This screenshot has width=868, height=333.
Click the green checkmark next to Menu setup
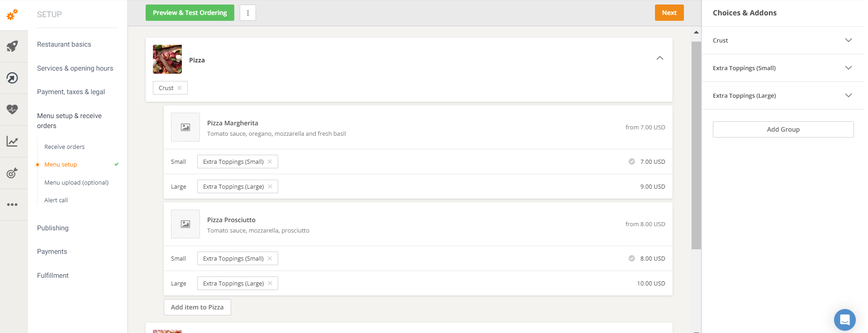117,164
